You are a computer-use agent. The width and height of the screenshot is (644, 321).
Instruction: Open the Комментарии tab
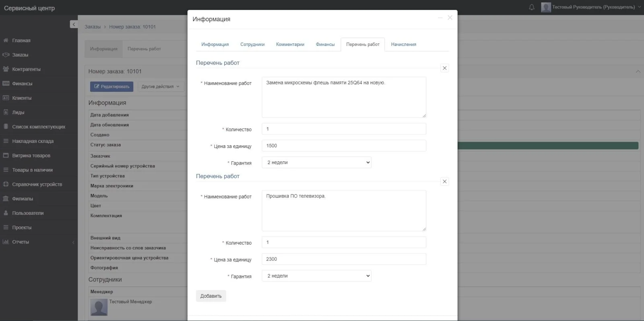(x=290, y=44)
